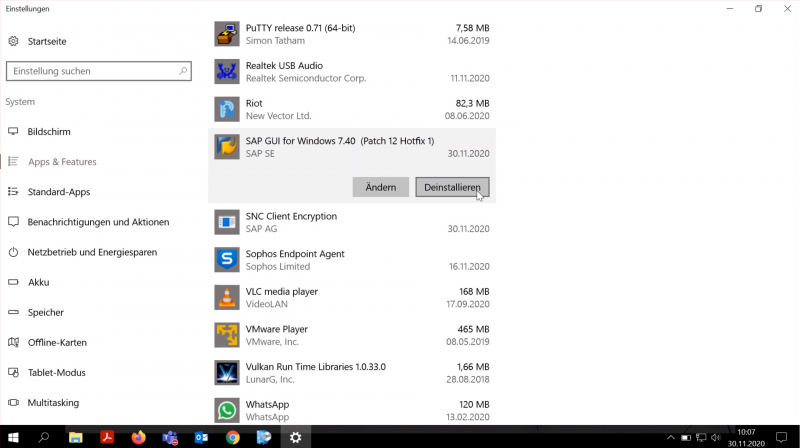The height and width of the screenshot is (448, 800).
Task: Click the Offline-Karten map icon
Action: (x=13, y=342)
